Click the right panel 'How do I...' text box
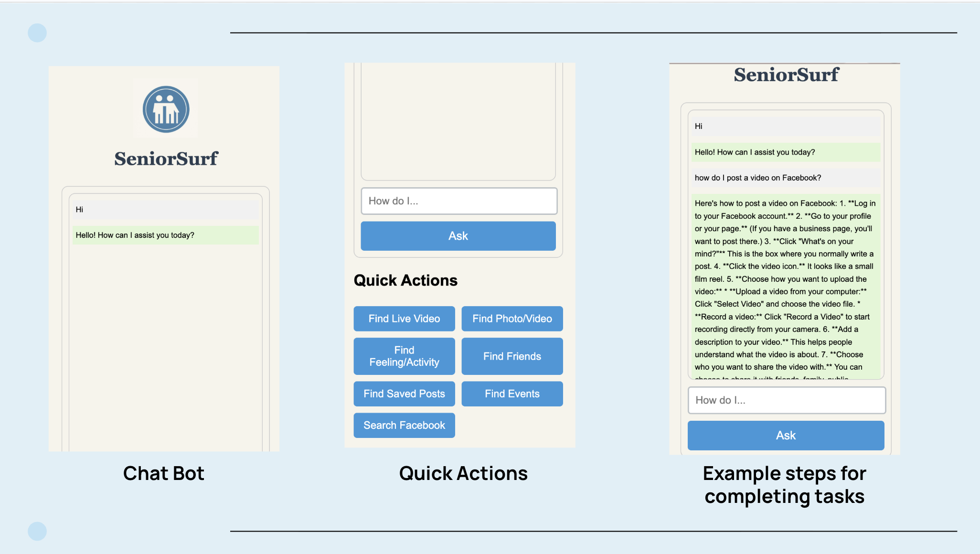This screenshot has height=554, width=980. coord(786,400)
